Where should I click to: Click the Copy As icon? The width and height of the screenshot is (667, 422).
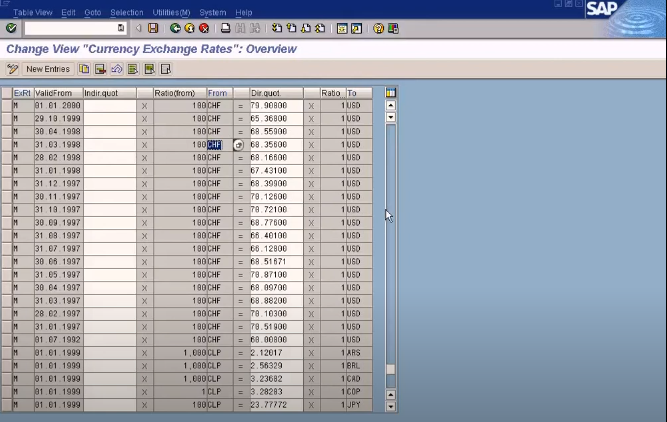point(84,69)
